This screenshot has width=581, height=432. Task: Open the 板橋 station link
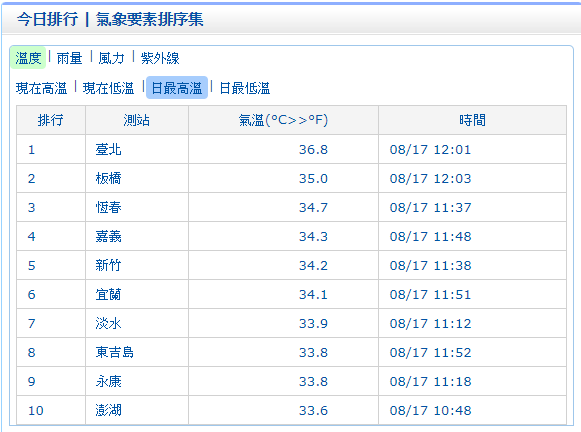pyautogui.click(x=108, y=178)
